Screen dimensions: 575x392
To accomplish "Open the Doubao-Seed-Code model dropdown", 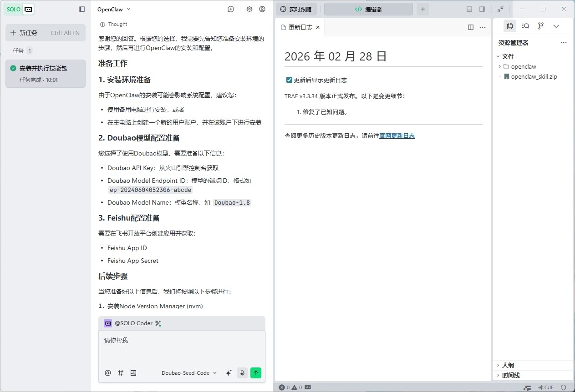I will coord(189,373).
